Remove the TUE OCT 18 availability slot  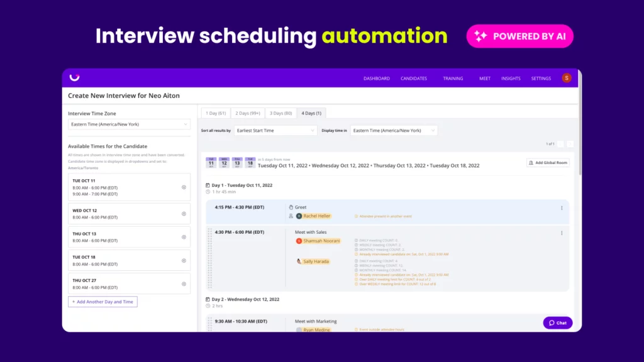pos(184,261)
